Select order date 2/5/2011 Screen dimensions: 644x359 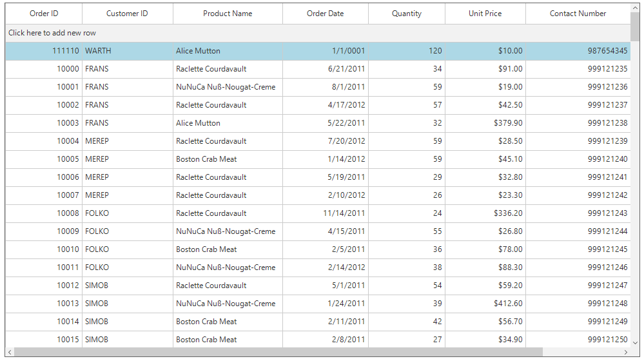(326, 249)
